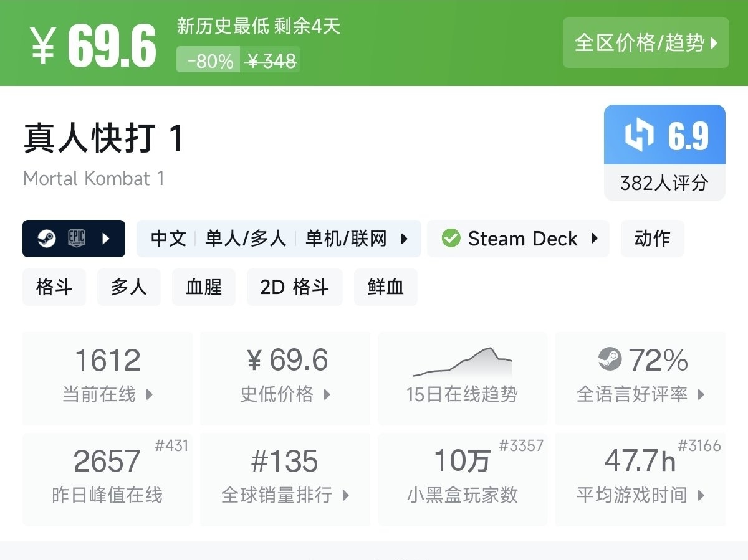Select the 格斗 tag
This screenshot has width=748, height=560.
point(54,287)
